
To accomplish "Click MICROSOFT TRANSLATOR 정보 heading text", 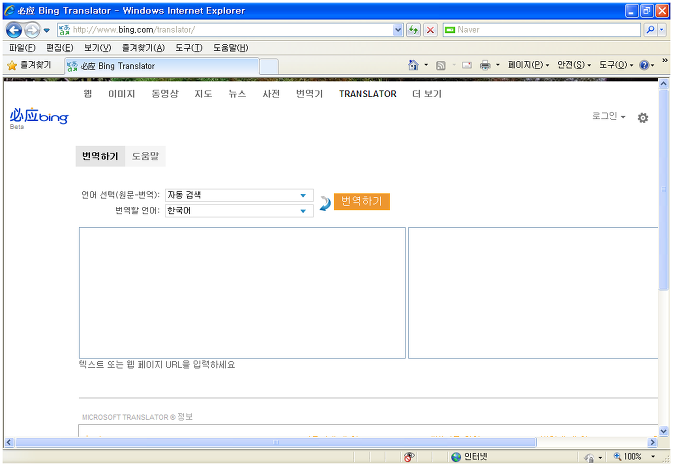I will pyautogui.click(x=137, y=417).
